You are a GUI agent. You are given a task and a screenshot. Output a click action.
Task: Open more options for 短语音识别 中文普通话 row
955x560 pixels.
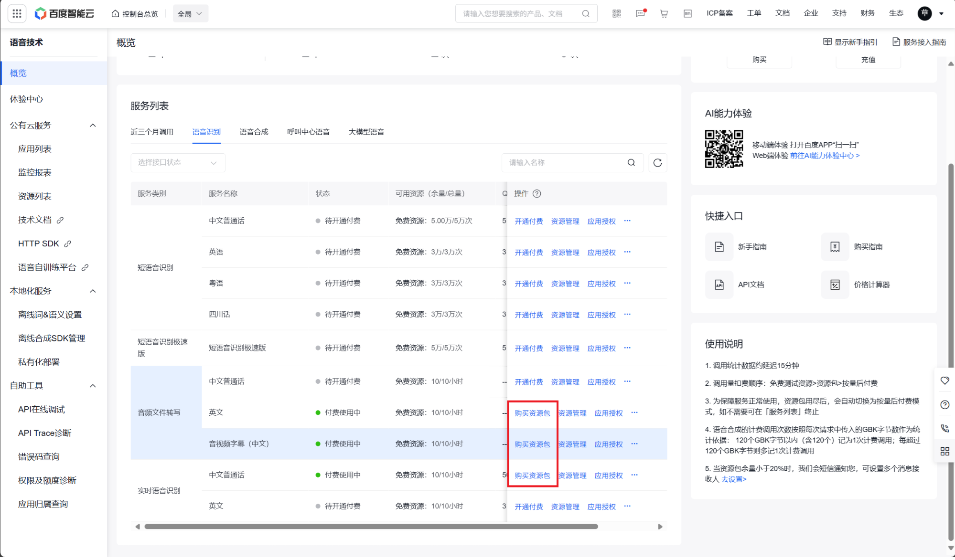coord(627,221)
